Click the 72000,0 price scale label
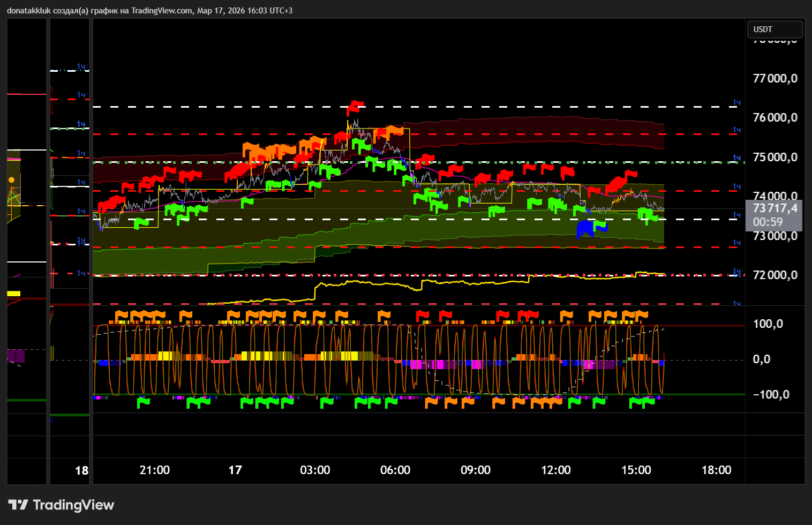 click(x=775, y=275)
